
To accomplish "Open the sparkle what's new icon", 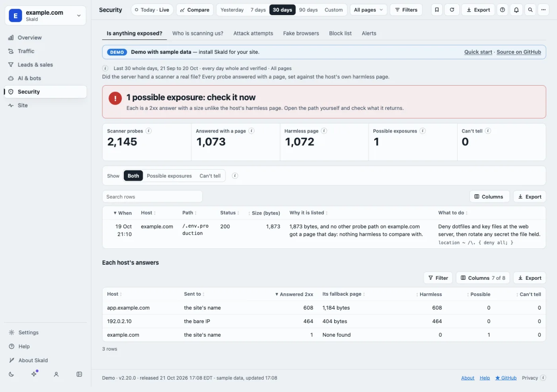I will tap(34, 374).
